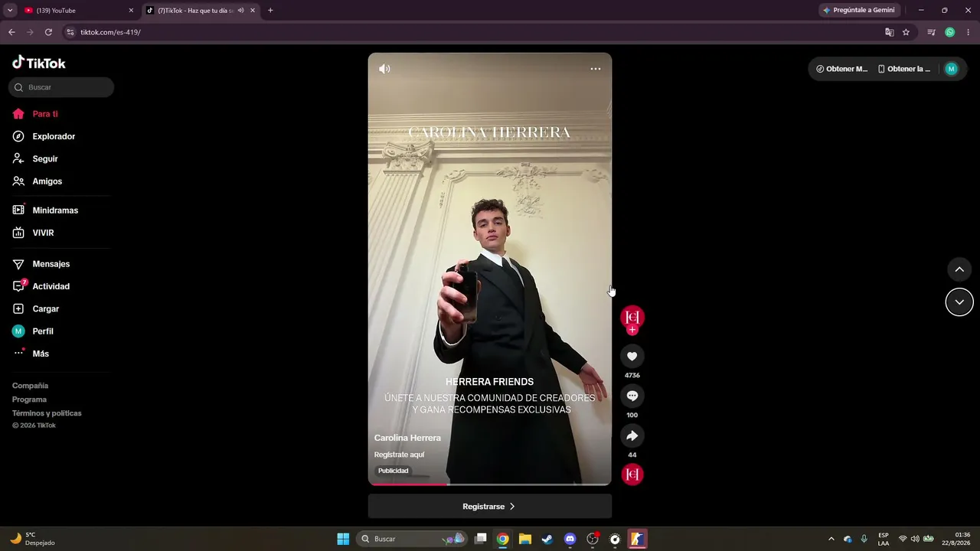
Task: Open the Carolina Herrera account name link
Action: [x=407, y=438]
